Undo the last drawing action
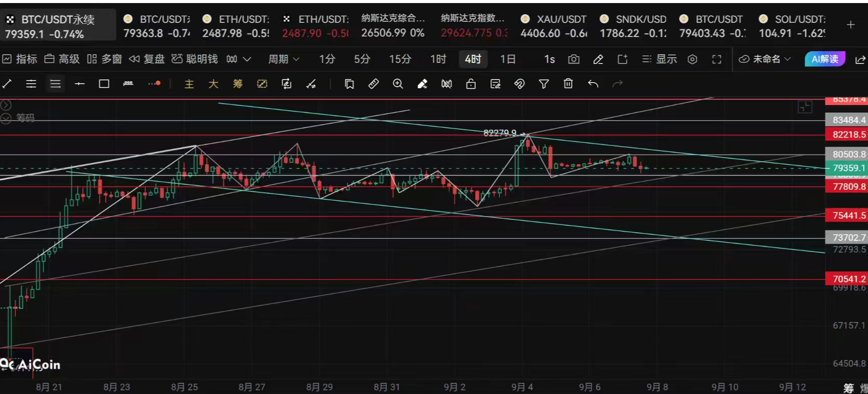The height and width of the screenshot is (394, 868). point(593,84)
